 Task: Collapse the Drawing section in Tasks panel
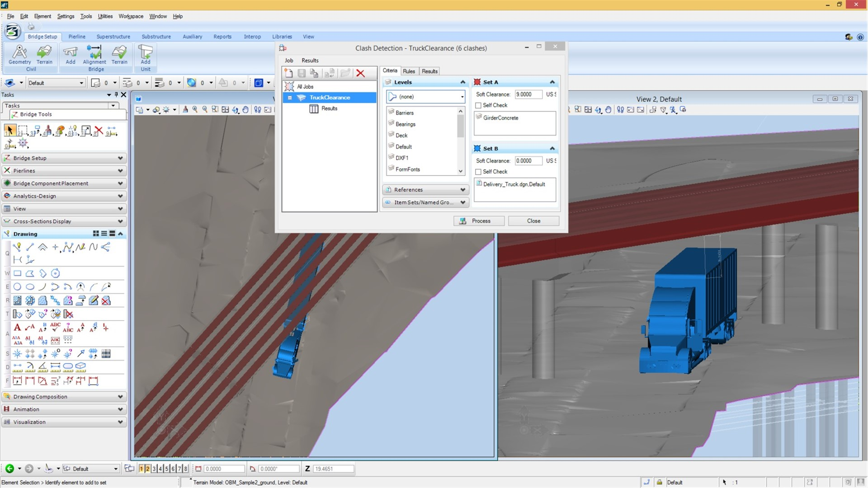point(120,234)
